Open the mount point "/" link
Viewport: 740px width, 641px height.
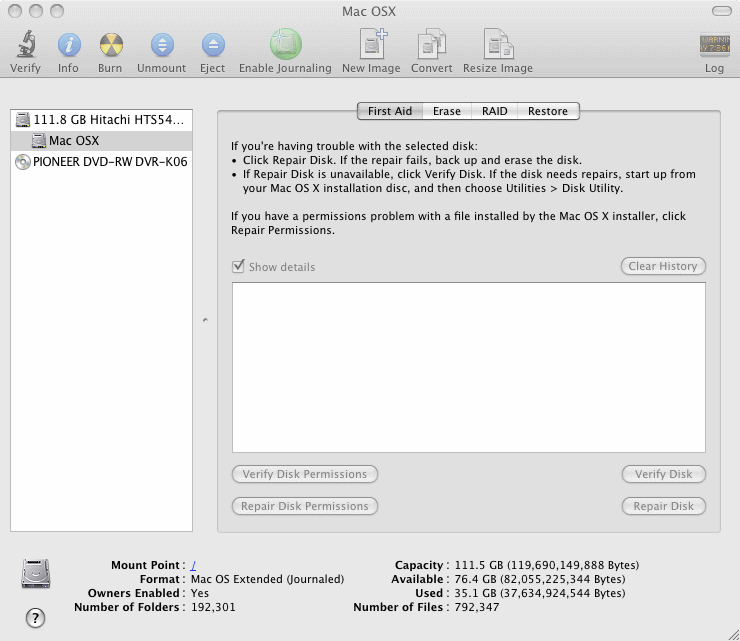pos(193,565)
